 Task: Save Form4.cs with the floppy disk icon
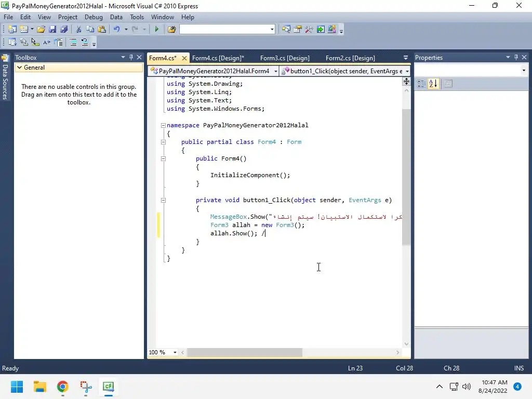coord(52,30)
